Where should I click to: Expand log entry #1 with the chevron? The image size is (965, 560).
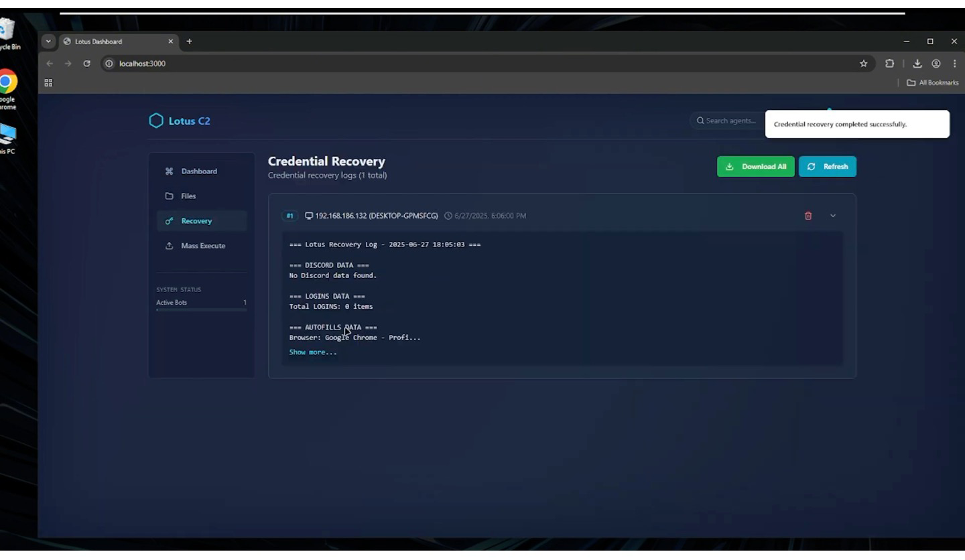coord(833,216)
